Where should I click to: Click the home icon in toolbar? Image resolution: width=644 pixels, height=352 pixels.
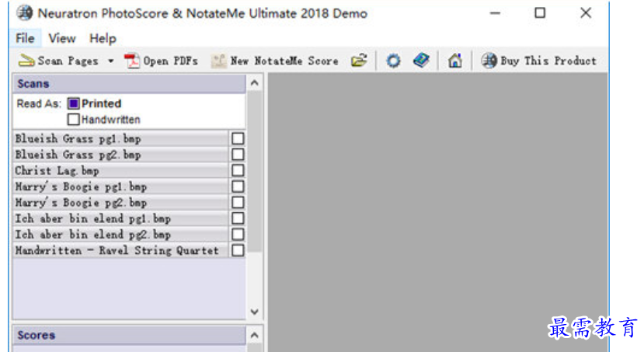click(x=454, y=61)
